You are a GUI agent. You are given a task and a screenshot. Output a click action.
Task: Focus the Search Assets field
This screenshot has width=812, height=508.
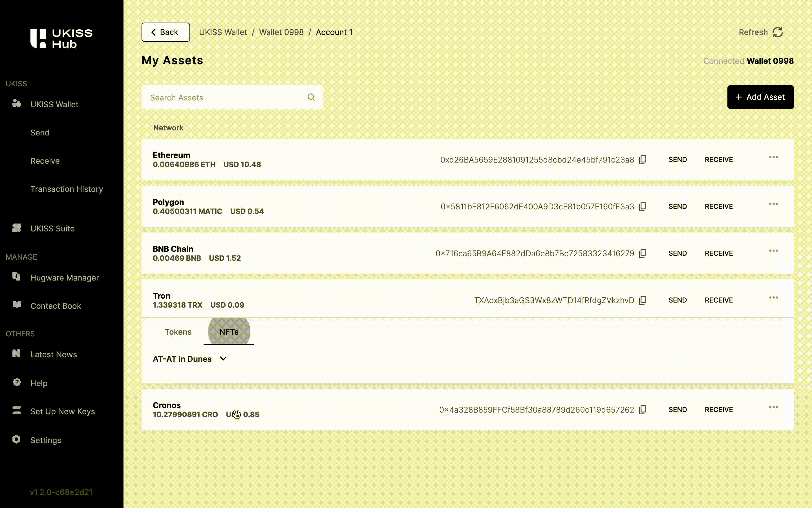tap(232, 97)
